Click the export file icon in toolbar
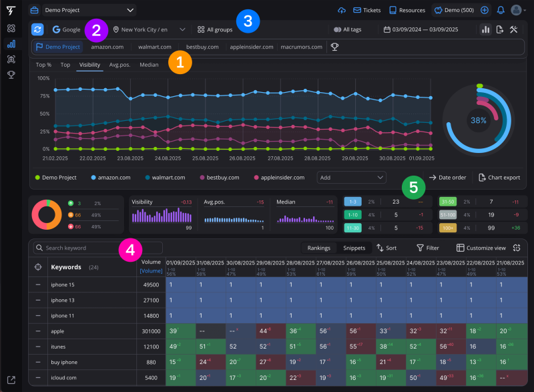The width and height of the screenshot is (534, 392). coord(500,29)
